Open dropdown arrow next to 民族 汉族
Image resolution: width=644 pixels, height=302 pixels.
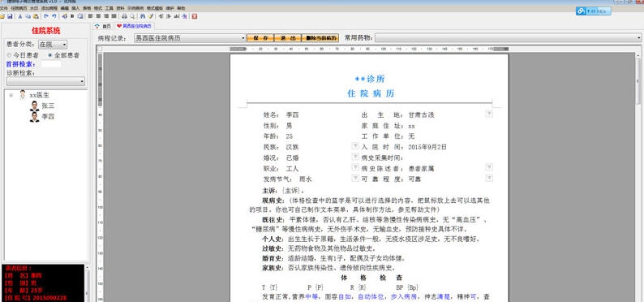[355, 146]
